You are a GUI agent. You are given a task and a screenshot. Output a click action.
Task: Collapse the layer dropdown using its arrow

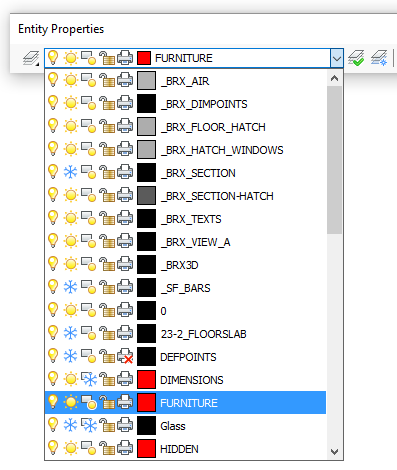[x=337, y=59]
